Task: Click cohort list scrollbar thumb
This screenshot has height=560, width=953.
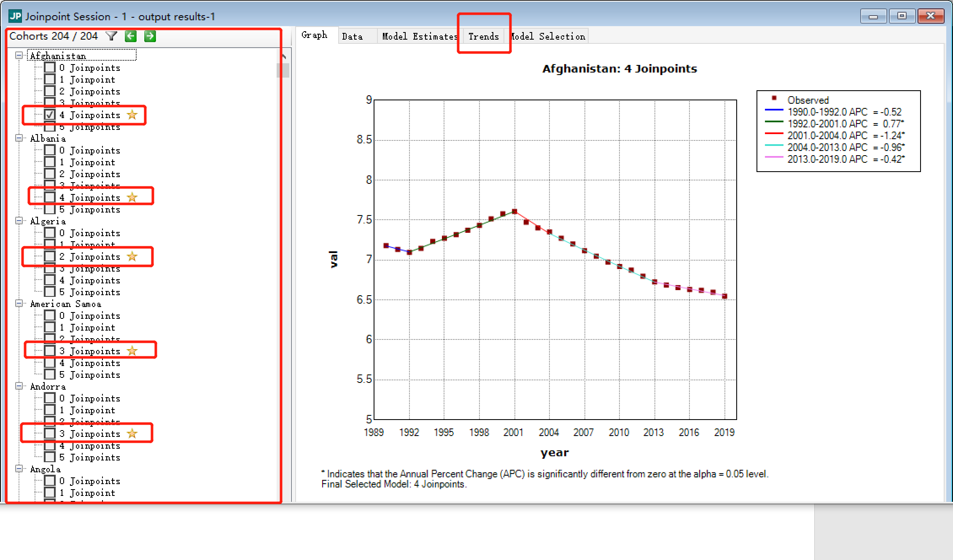Action: pos(283,70)
